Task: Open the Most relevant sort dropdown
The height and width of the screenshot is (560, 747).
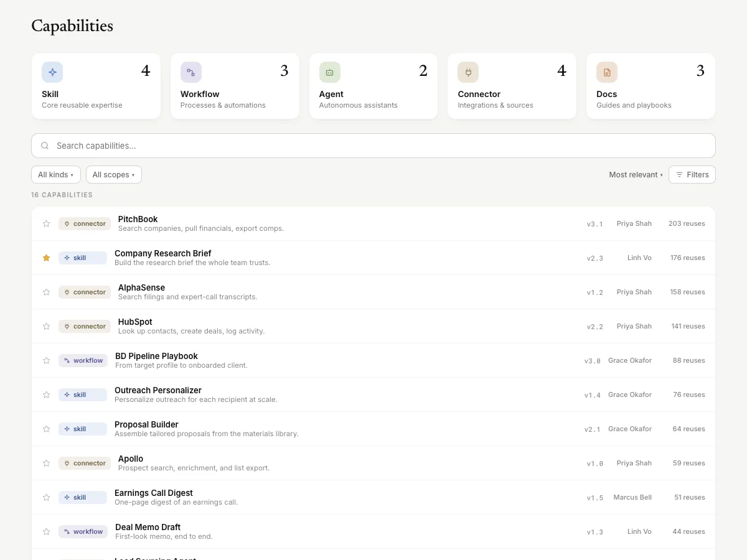Action: [636, 175]
